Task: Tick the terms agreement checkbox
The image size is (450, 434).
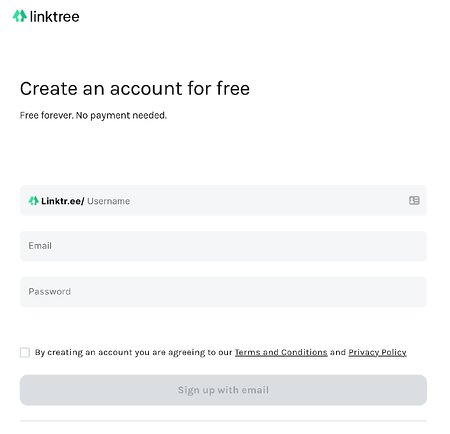Action: pos(25,352)
